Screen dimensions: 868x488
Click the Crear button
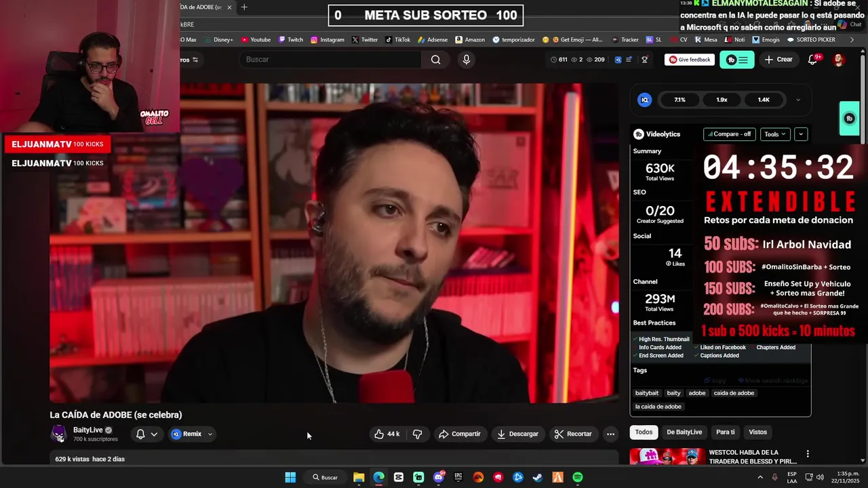(778, 60)
